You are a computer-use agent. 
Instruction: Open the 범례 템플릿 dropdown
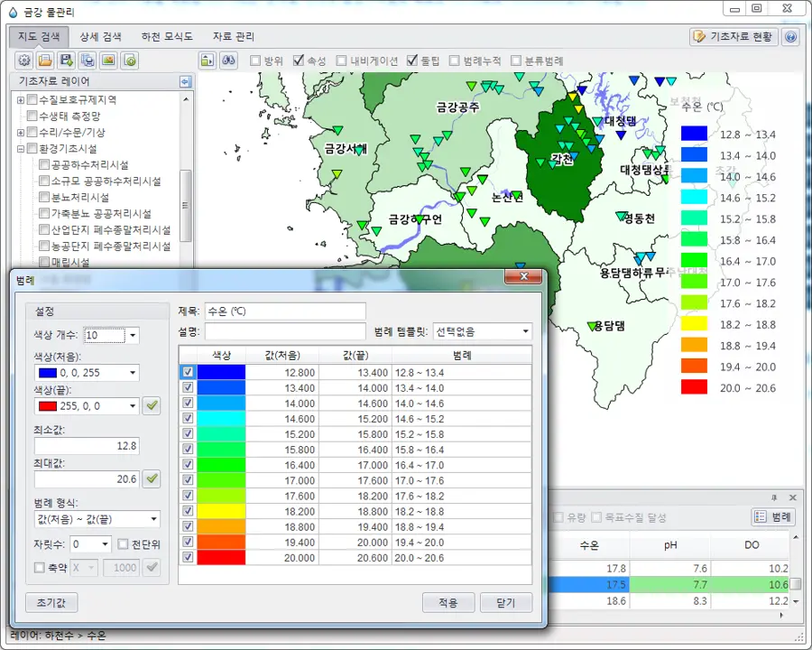click(526, 331)
